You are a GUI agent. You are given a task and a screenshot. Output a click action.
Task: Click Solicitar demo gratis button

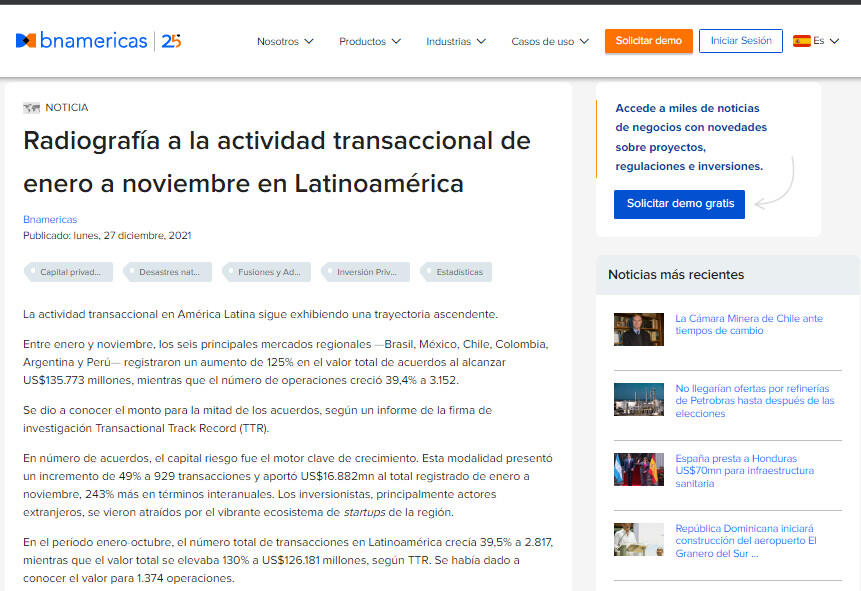tap(680, 203)
